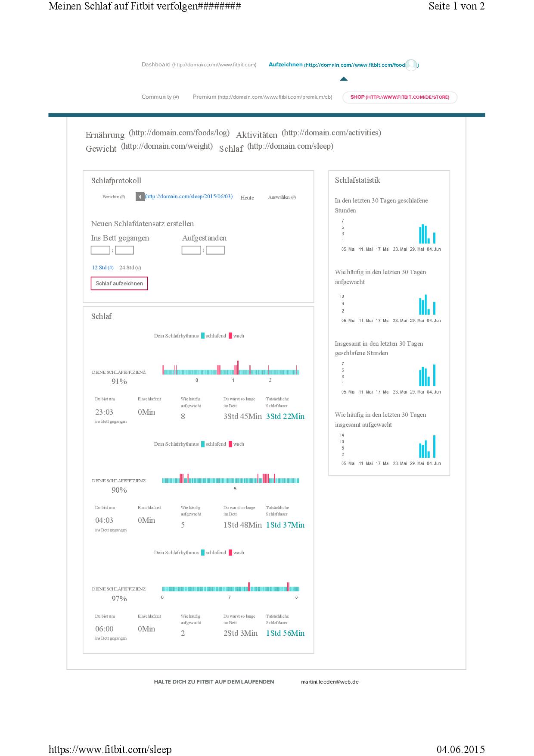Click the wach swatch above the 91% chart
The width and height of the screenshot is (534, 756).
click(x=230, y=336)
